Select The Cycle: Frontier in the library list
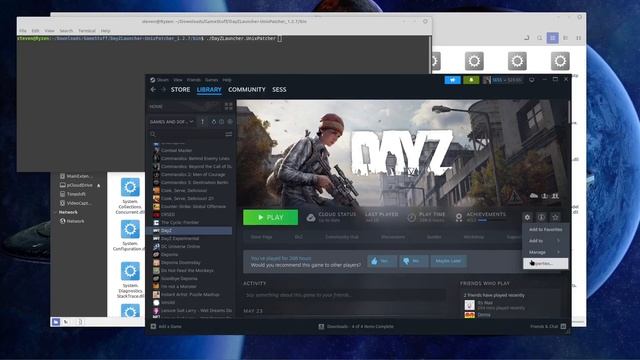The height and width of the screenshot is (360, 640). 190,222
